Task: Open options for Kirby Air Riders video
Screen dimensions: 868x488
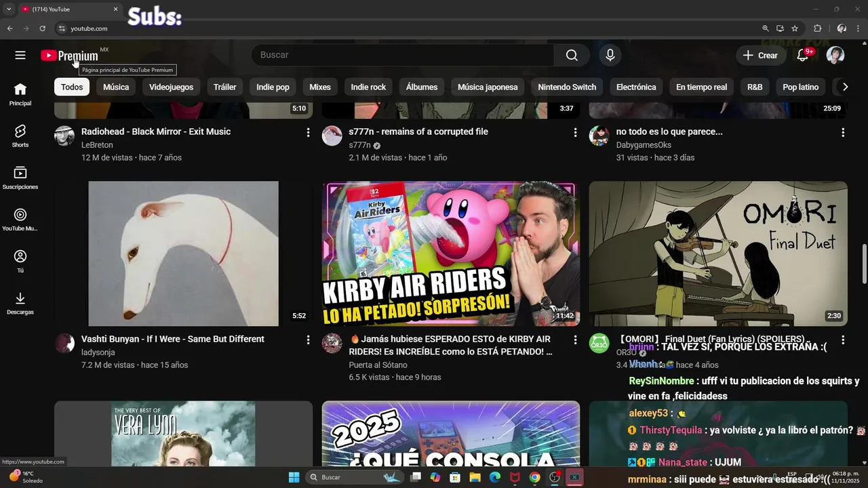Action: pyautogui.click(x=575, y=340)
